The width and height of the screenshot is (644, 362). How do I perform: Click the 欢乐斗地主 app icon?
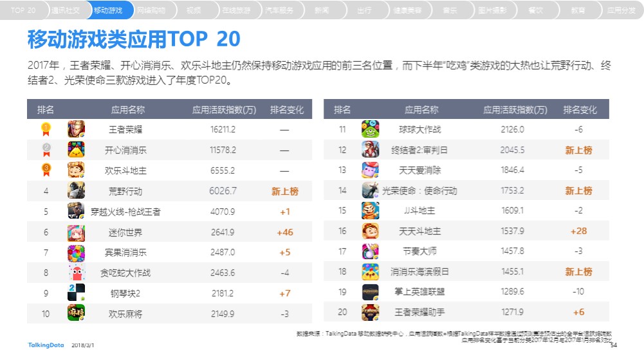(x=76, y=170)
